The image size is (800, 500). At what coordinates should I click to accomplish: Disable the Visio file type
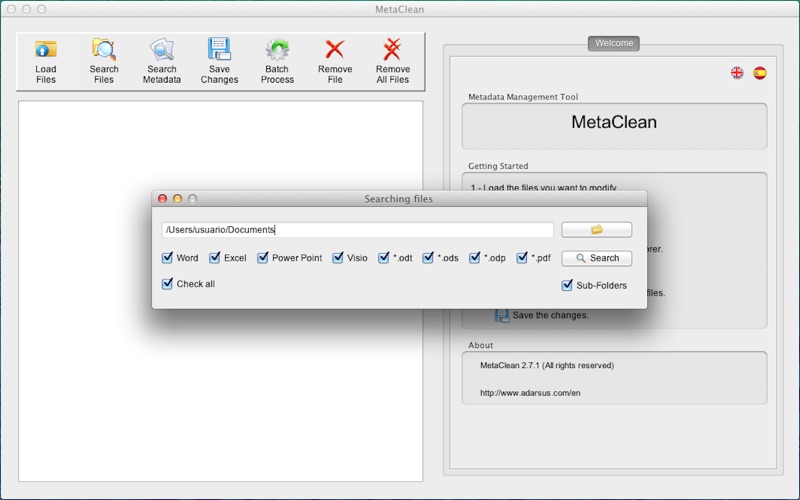[338, 258]
